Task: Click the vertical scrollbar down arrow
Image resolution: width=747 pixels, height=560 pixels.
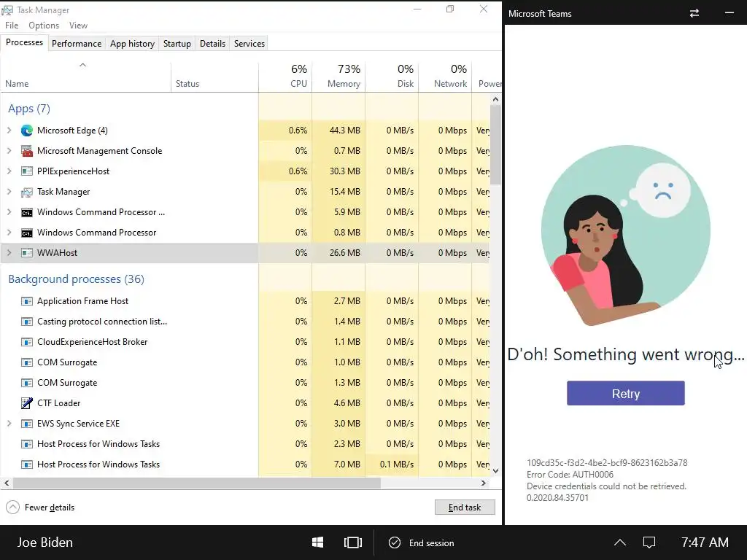Action: coord(495,470)
